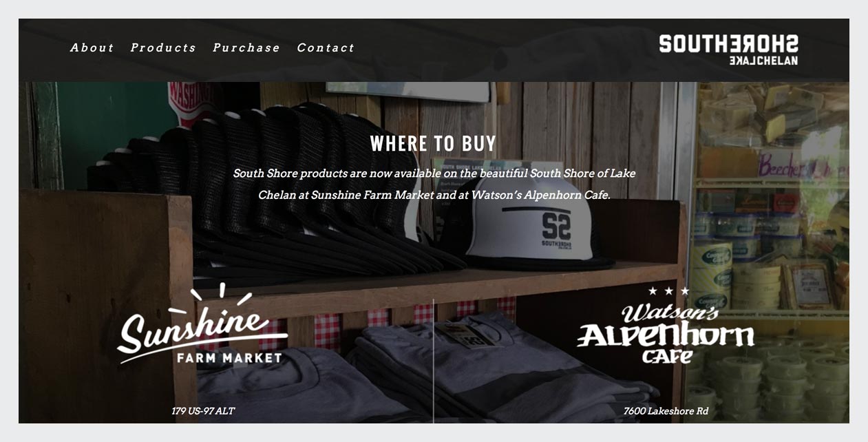Go to the Products page
Viewport: 868px width, 442px height.
point(163,48)
